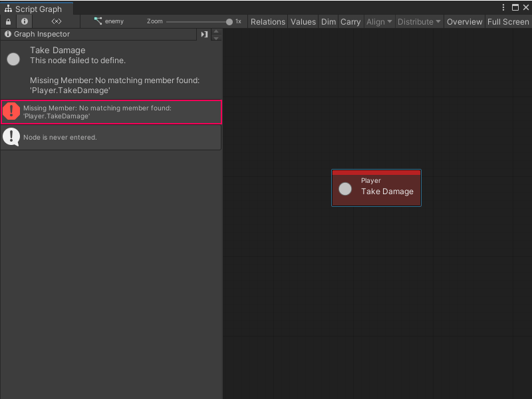Open the window options kebab menu

[504, 7]
